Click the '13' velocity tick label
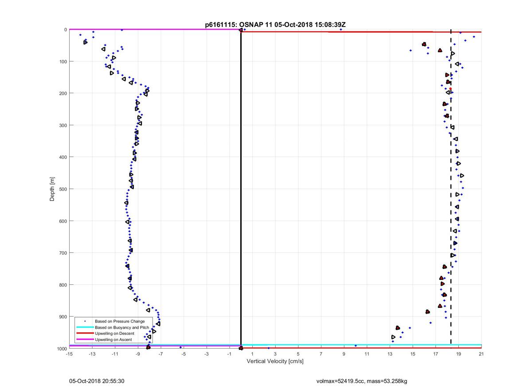Screen dimensions: 532x392 pyautogui.click(x=390, y=354)
